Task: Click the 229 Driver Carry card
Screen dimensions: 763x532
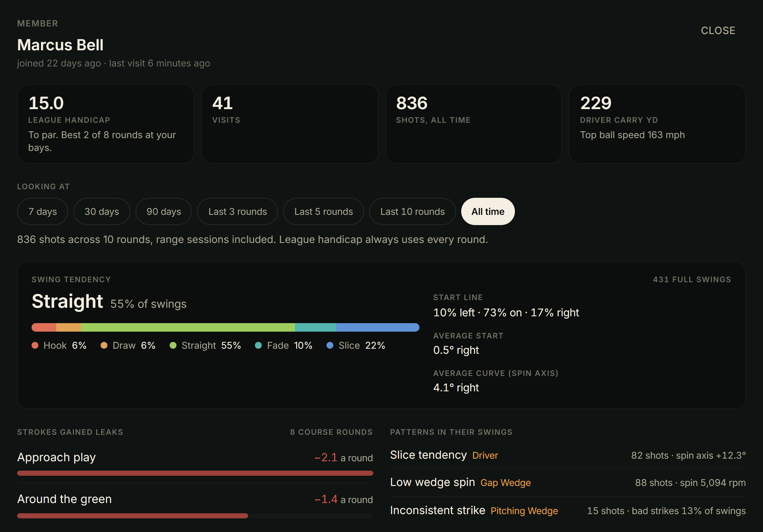Action: click(x=657, y=124)
